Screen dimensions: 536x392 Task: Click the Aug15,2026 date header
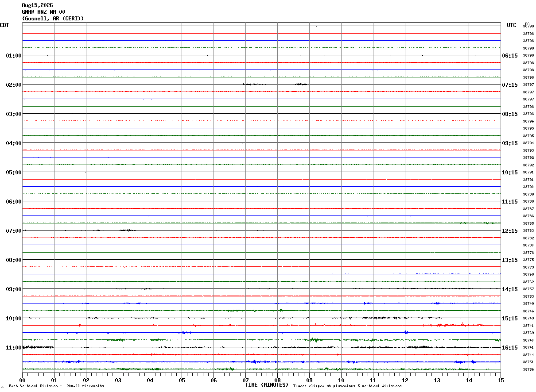tap(37, 5)
